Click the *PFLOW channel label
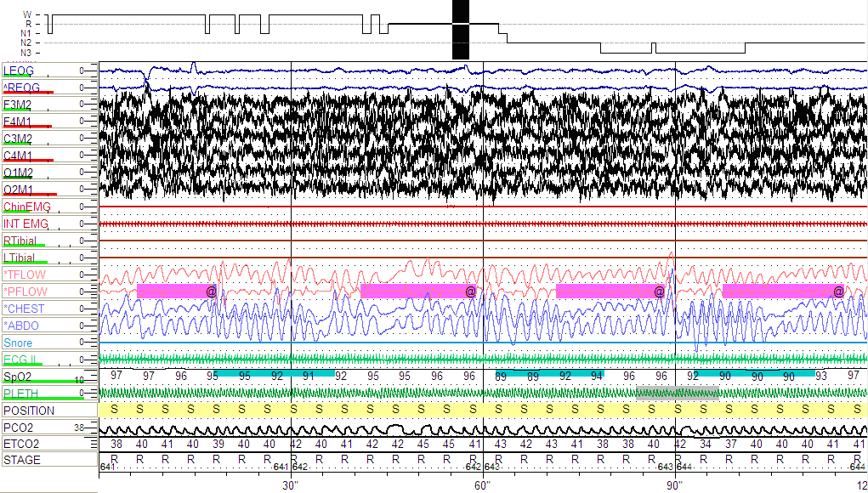 [x=23, y=292]
